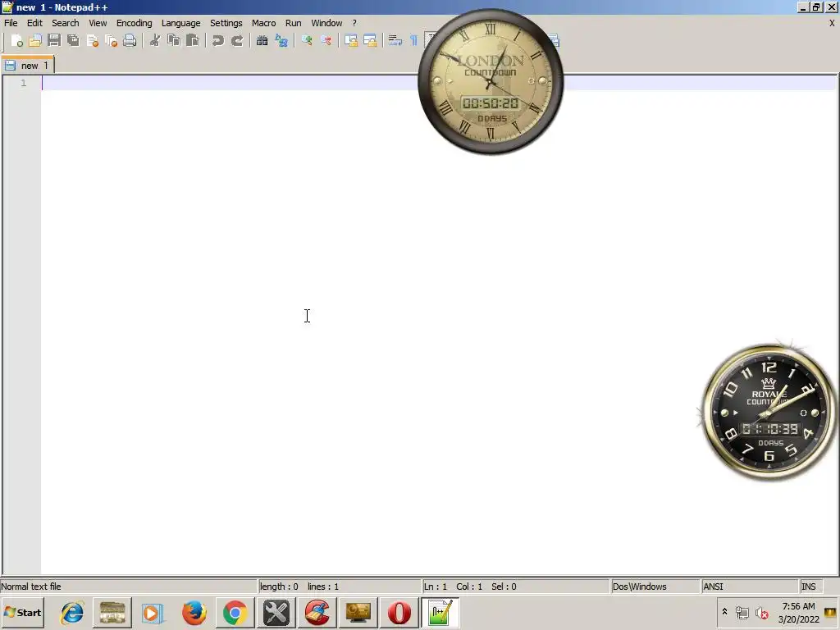Select the 'new 1' document tab

pyautogui.click(x=28, y=66)
